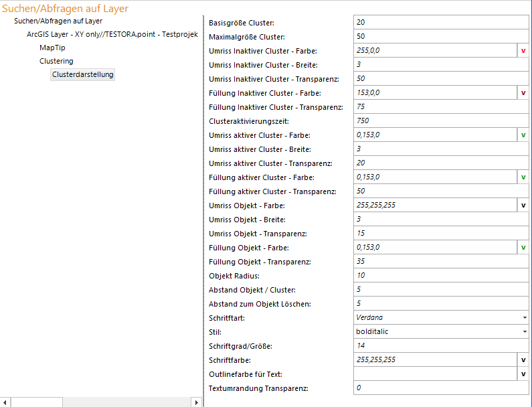Expand the Schriftart dropdown showing Verdana
The image size is (532, 407).
(x=524, y=318)
